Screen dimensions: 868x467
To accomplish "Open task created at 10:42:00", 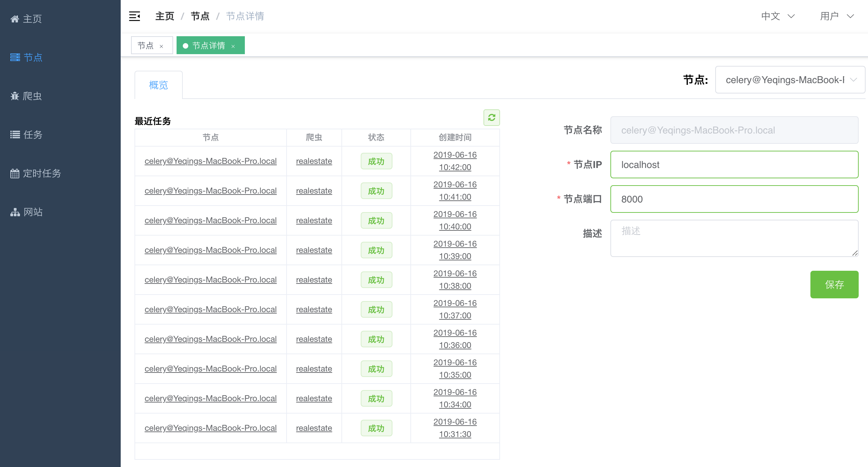I will click(x=455, y=161).
